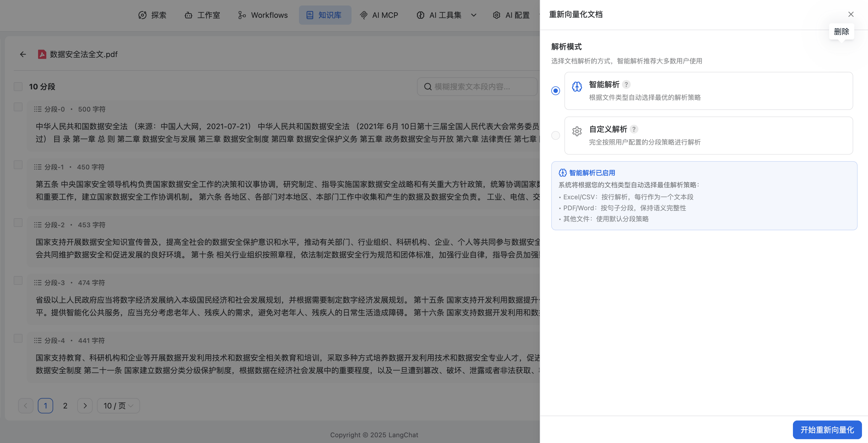Click the list icon beside 分段-3
The image size is (868, 443).
38,283
